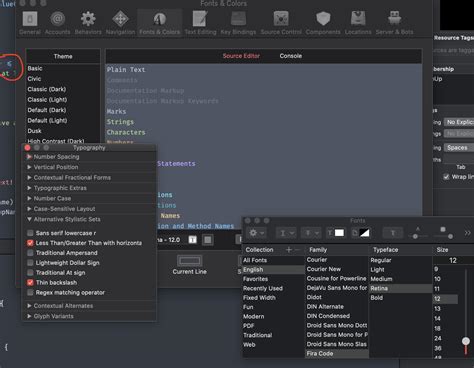Show Fonts toolbar overflow chevrons
Screen dimensions: 474x368
tap(468, 233)
